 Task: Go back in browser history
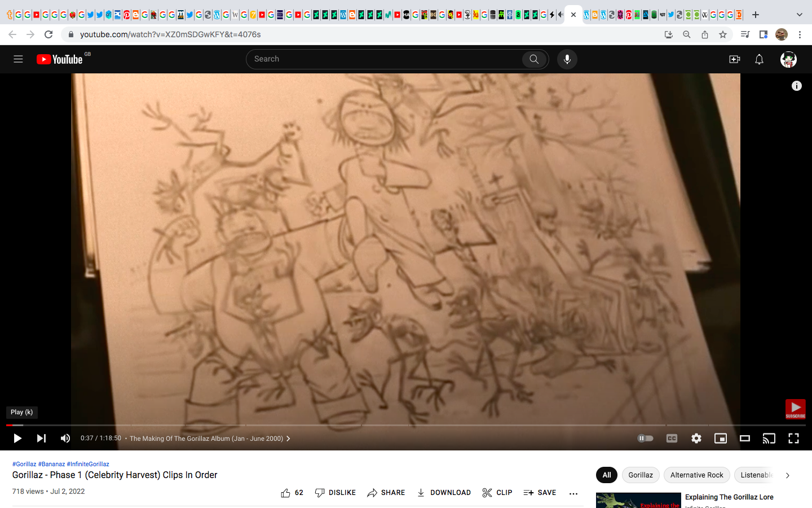pyautogui.click(x=12, y=34)
